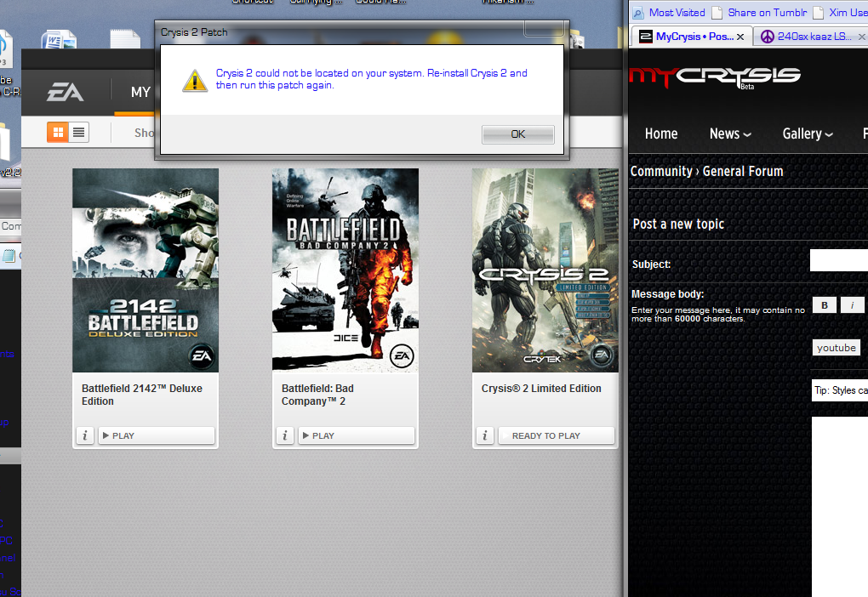This screenshot has height=597, width=868.
Task: Insert a youtube tag in the post editor
Action: click(836, 348)
